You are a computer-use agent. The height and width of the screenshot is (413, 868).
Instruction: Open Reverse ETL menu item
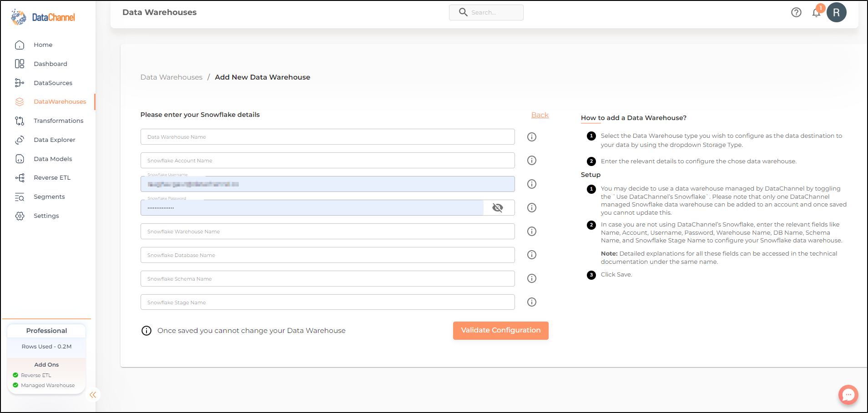(x=52, y=178)
